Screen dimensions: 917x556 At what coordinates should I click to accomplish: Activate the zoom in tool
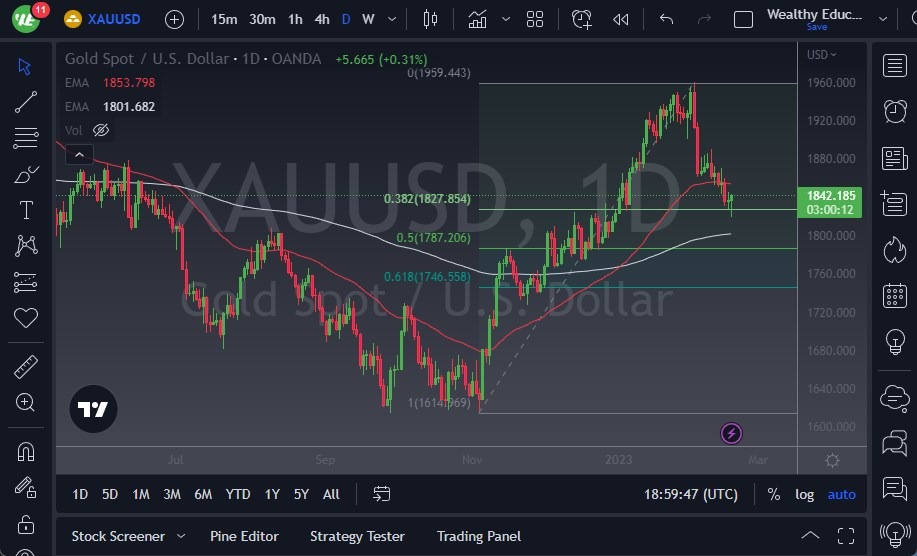[26, 402]
